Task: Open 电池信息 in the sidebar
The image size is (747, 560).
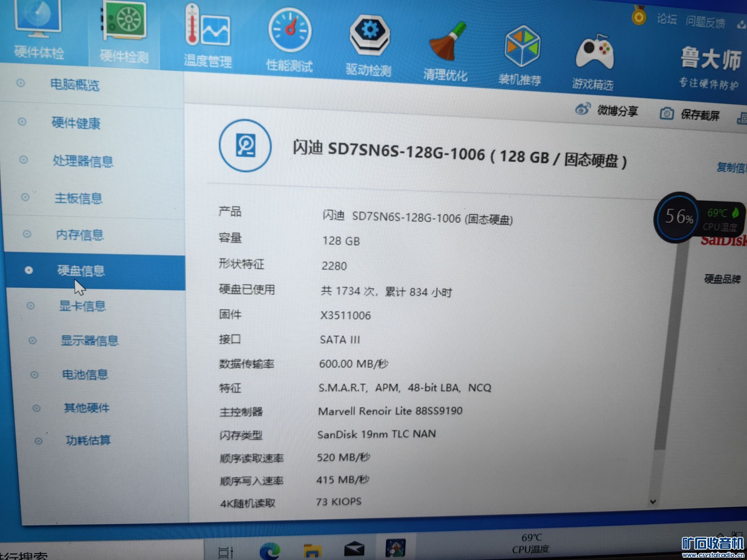Action: click(x=85, y=374)
